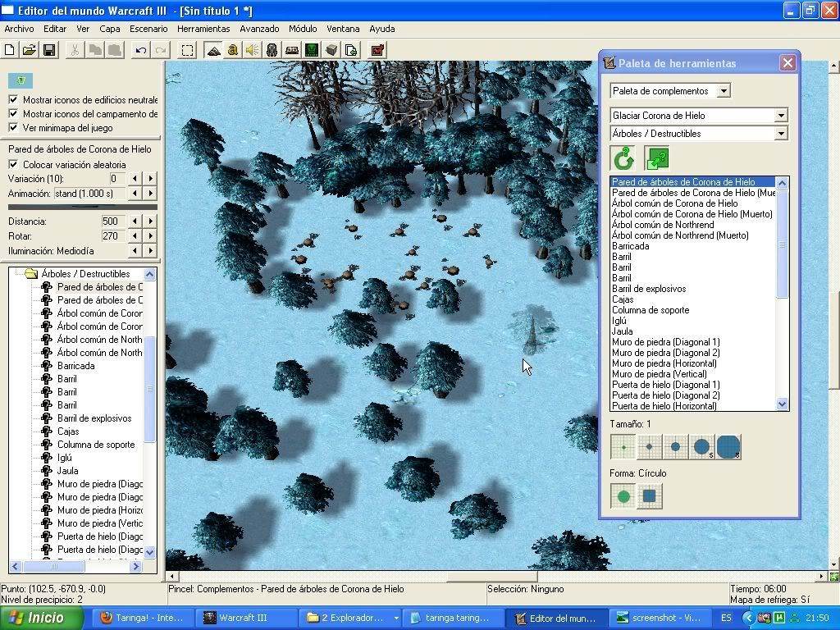840x630 pixels.
Task: Select brush size 8 icon
Action: click(x=728, y=447)
